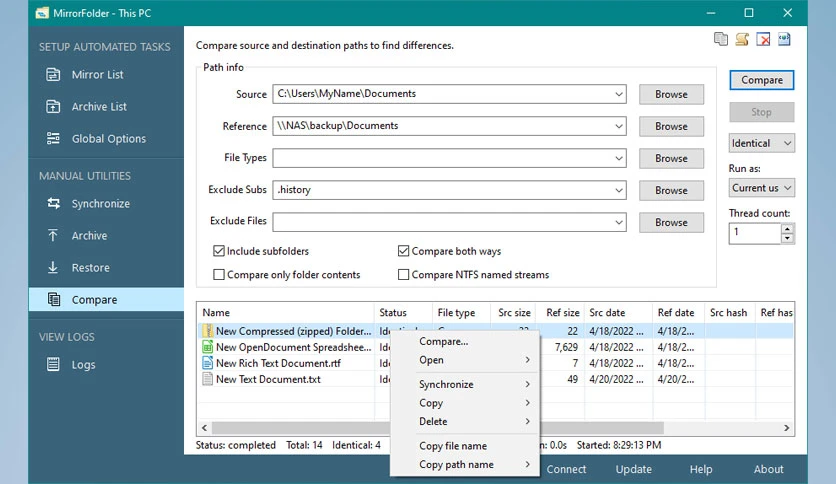Browse for Exclude Subs
Viewport: 836px width, 484px height.
(x=671, y=190)
